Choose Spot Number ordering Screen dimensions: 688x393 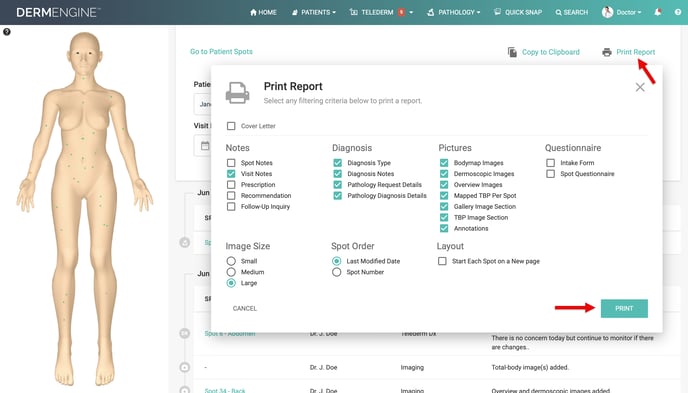click(337, 272)
